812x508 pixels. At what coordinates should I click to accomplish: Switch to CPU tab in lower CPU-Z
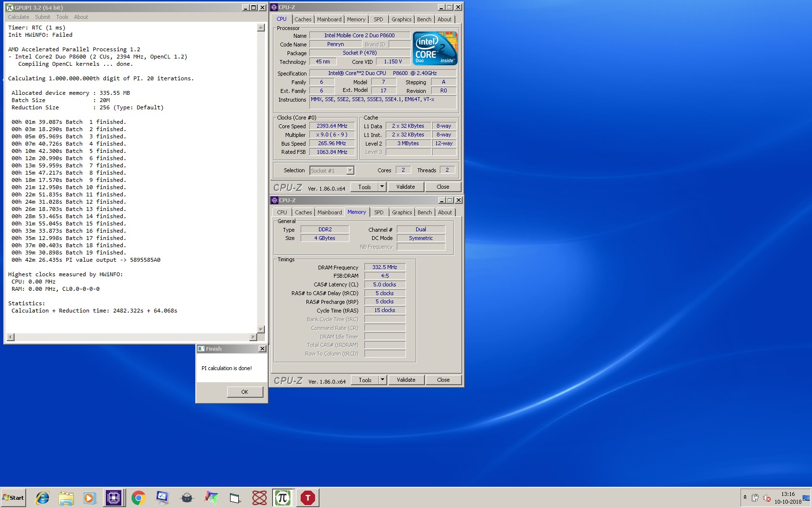[282, 212]
